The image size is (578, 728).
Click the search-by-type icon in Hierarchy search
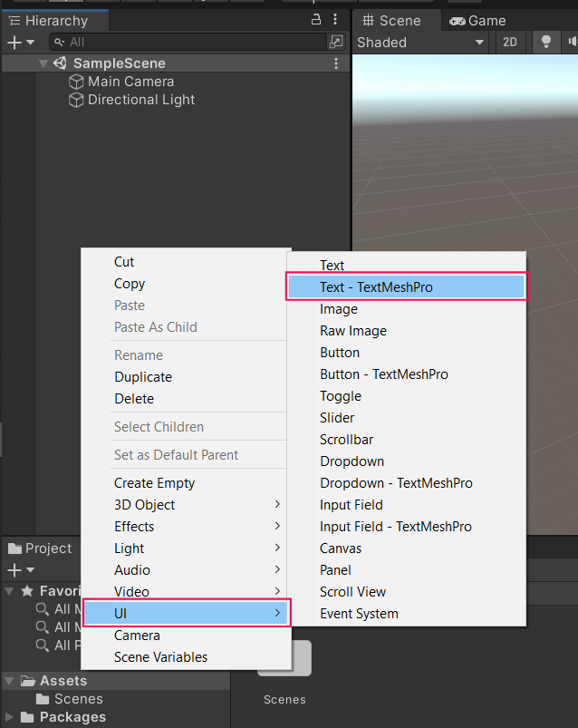[x=336, y=42]
